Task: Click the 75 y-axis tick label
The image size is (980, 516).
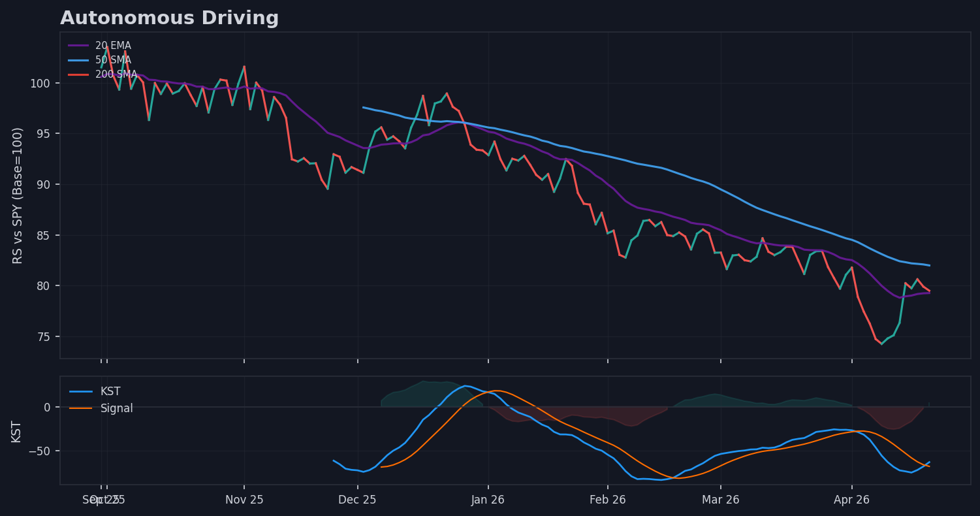Action: 46,337
